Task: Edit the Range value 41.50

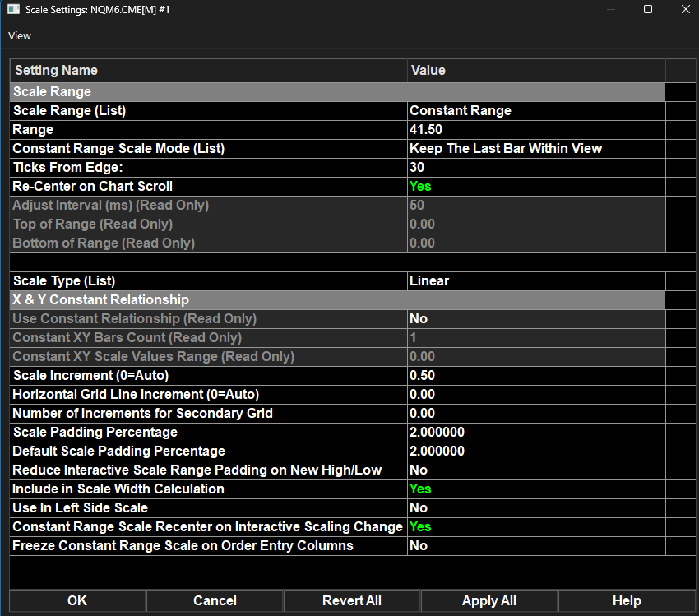Action: pos(536,130)
